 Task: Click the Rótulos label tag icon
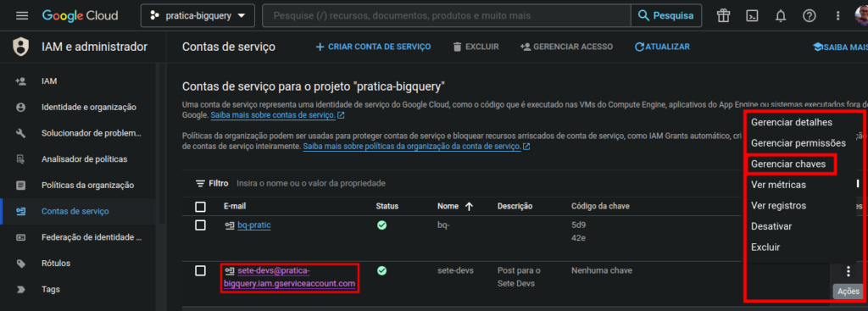pos(21,264)
